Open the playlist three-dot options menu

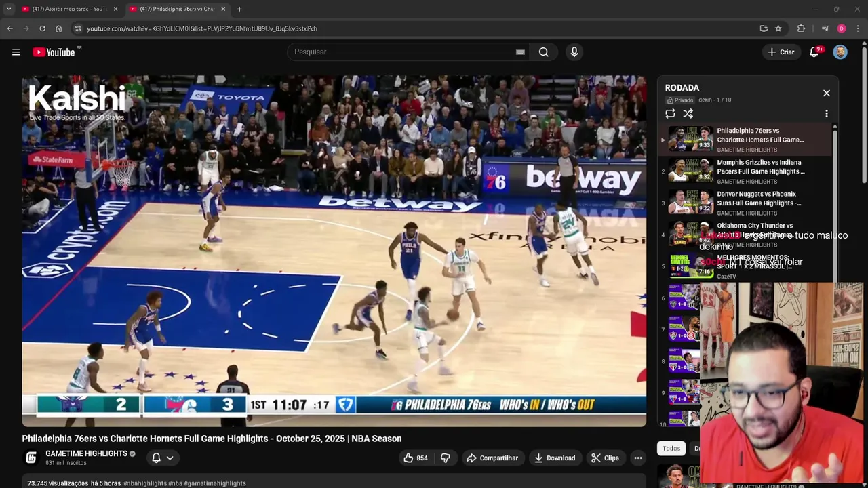(x=827, y=114)
